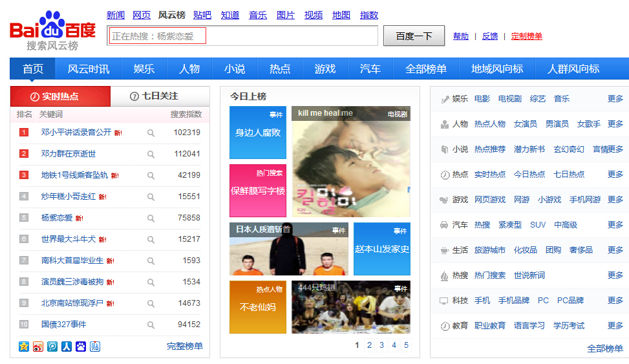The image size is (629, 364).
Task: Click the 汽车 category car icon
Action: (x=445, y=225)
